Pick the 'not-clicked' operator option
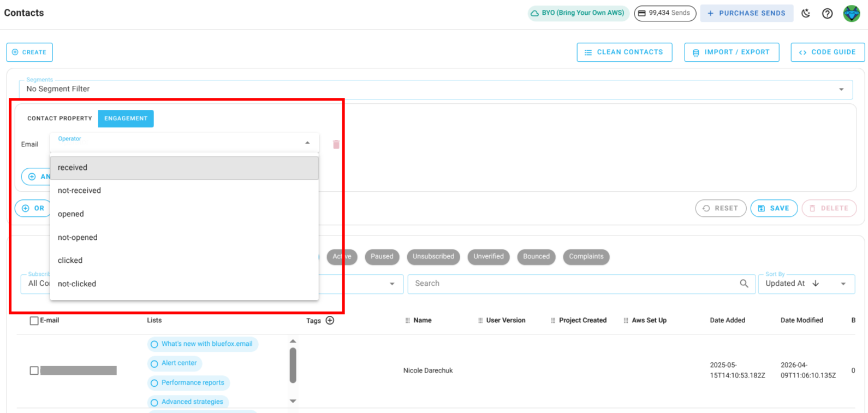Viewport: 868px width, 413px height. (x=185, y=284)
